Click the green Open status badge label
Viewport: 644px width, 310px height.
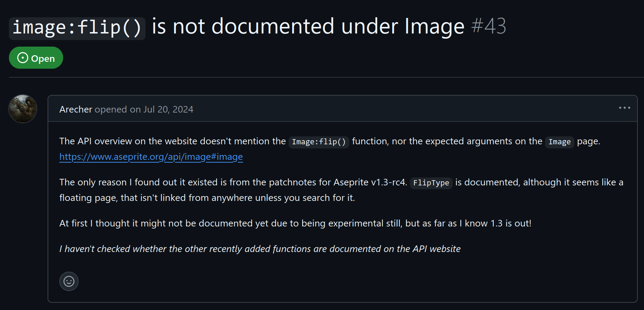tap(43, 58)
